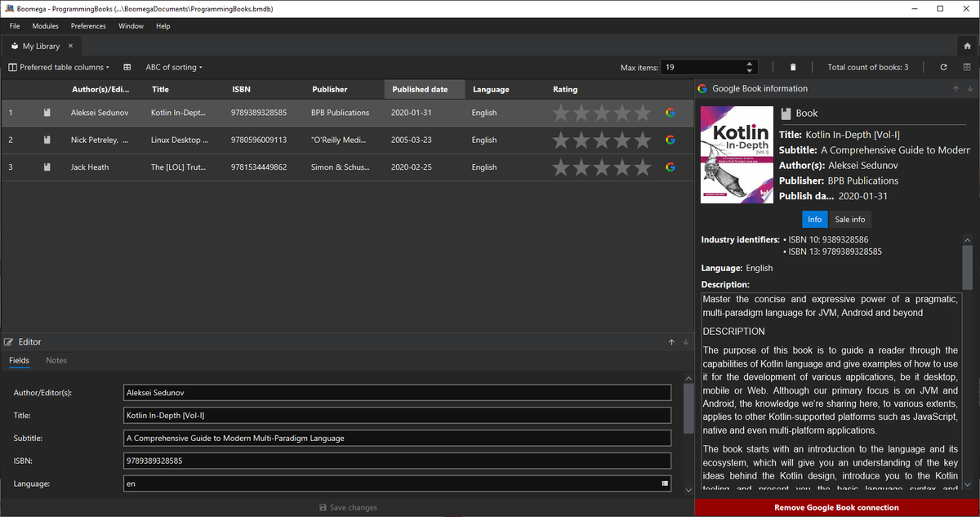The width and height of the screenshot is (980, 517).
Task: Click the language list icon in Language field
Action: [665, 484]
